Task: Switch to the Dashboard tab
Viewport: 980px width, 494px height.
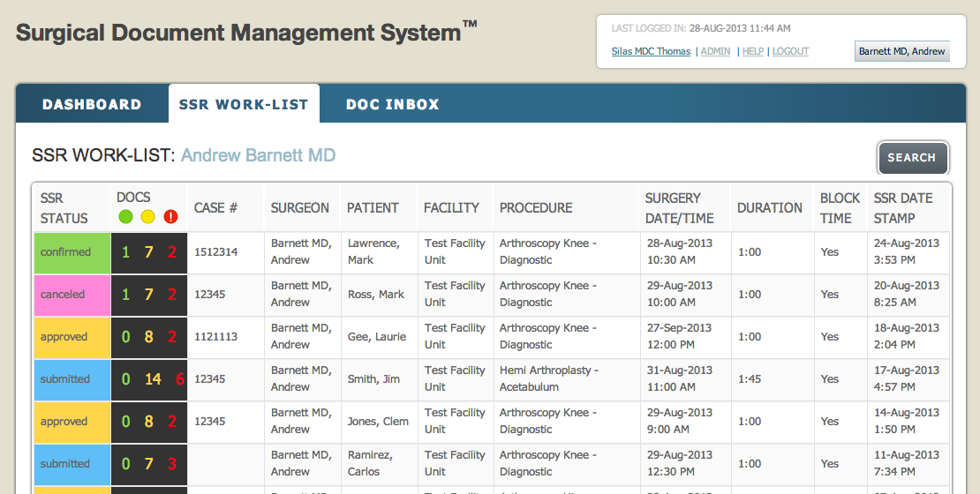Action: coord(92,104)
